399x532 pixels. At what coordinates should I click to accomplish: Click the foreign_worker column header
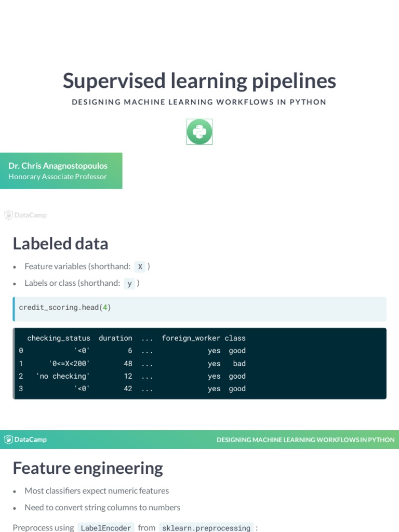(x=191, y=338)
